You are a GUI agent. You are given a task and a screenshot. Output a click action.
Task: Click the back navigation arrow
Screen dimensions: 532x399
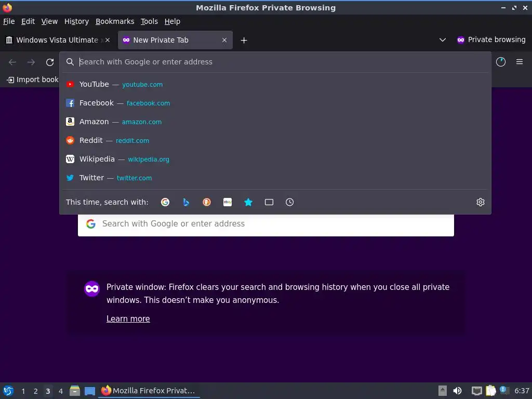(x=12, y=62)
